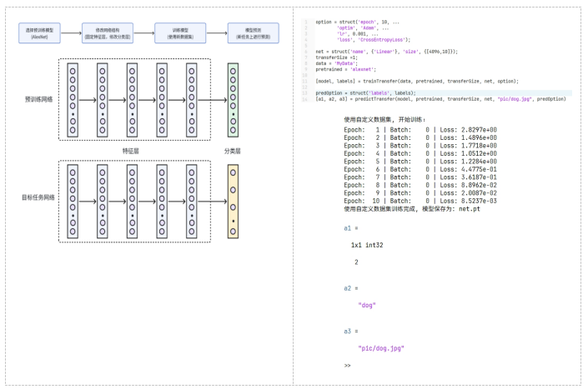
Task: Click the a1 variable output label
Action: (x=349, y=227)
